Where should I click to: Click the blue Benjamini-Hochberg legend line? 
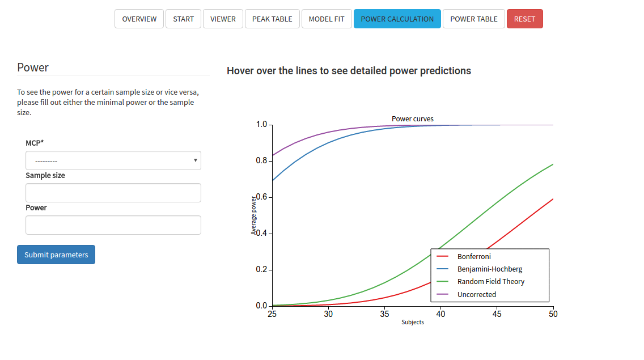[442, 269]
